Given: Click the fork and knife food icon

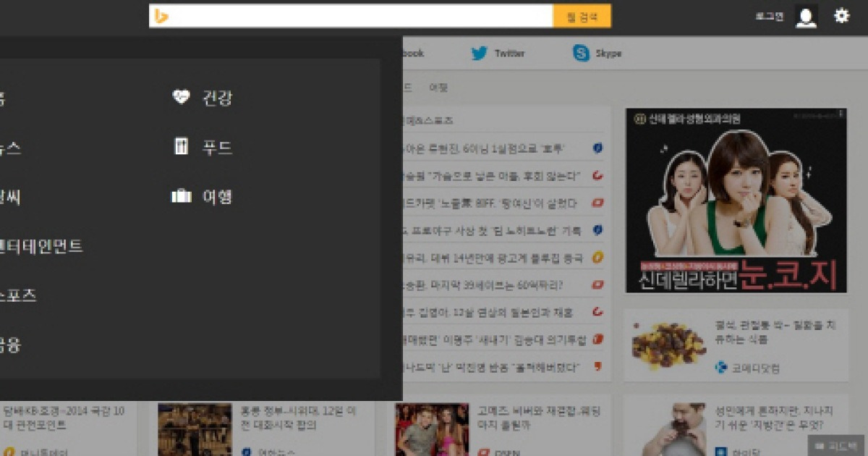Looking at the screenshot, I should point(182,147).
